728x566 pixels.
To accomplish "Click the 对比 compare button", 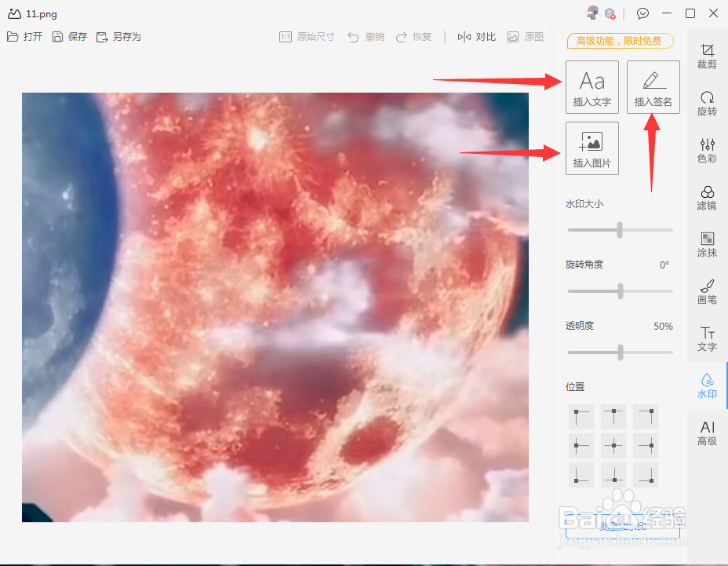I will click(x=477, y=37).
